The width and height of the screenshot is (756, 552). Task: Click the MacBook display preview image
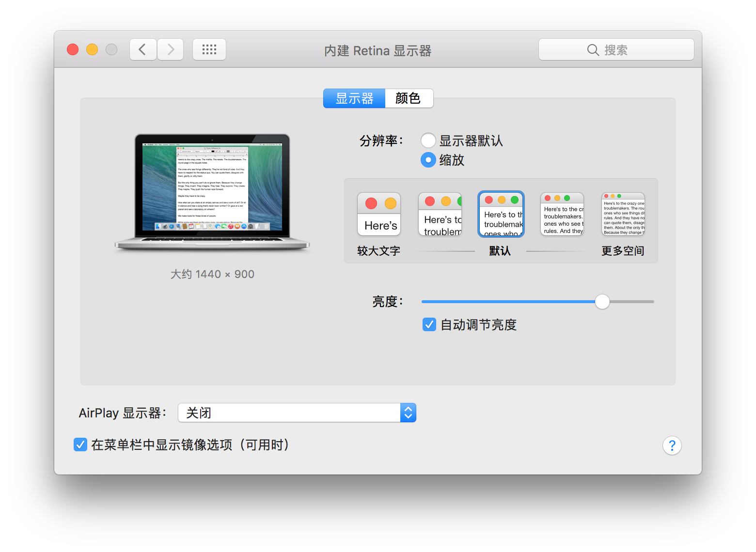(x=212, y=192)
